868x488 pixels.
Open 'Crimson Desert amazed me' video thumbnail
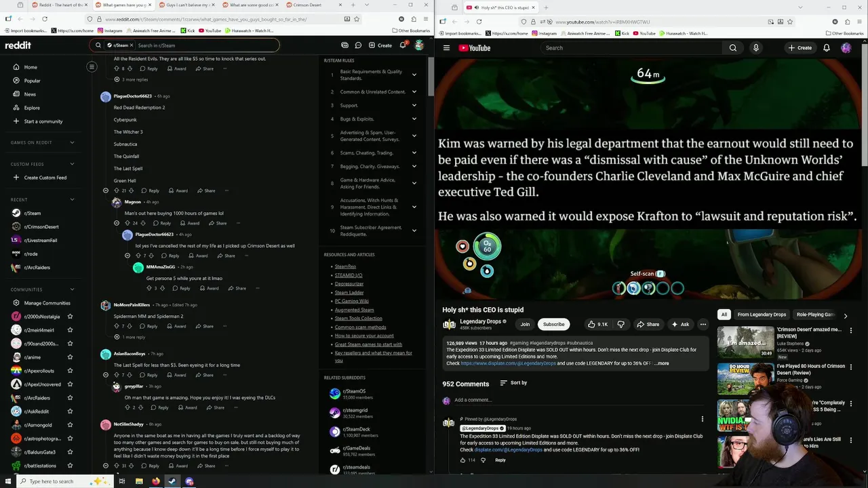tap(746, 342)
